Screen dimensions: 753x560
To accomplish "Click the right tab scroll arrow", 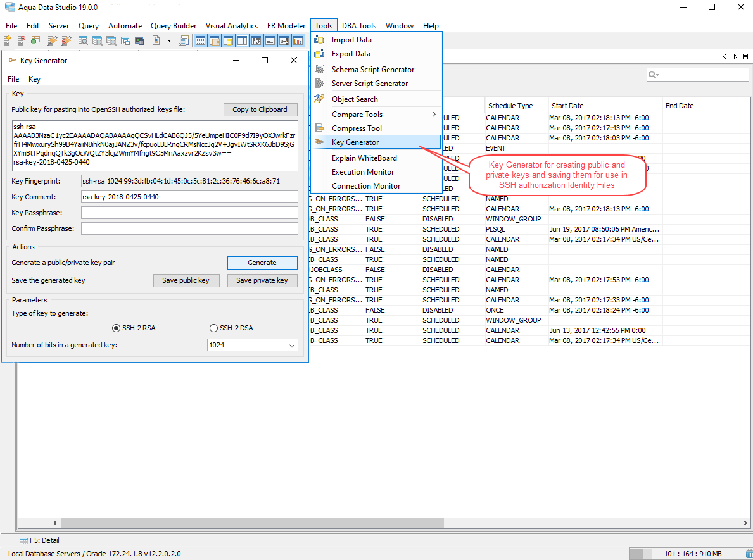I will pos(735,56).
